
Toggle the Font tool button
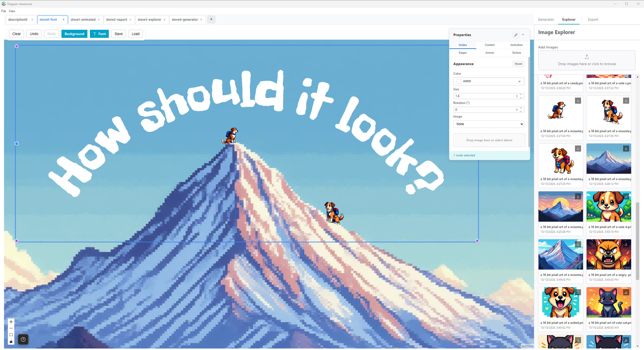(99, 34)
